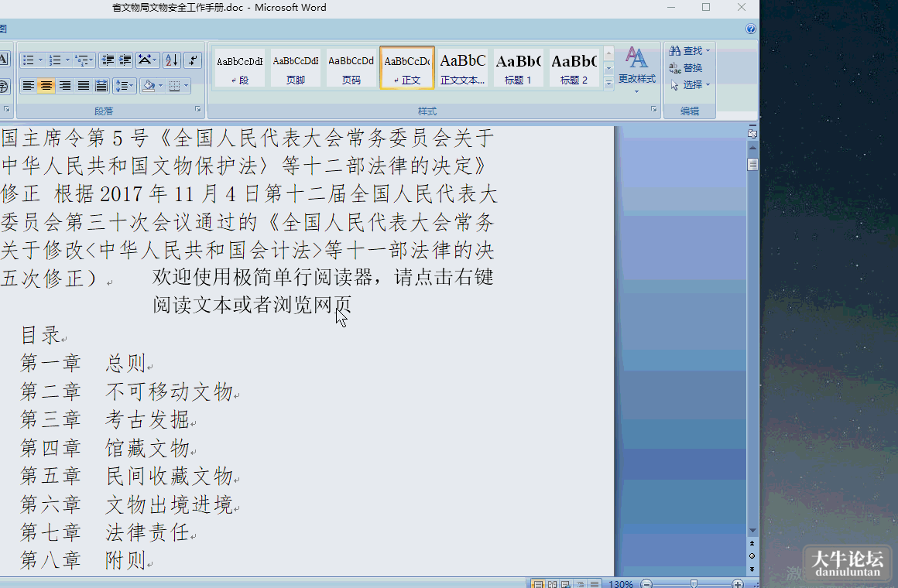Click the shading paint bucket icon
898x588 pixels.
tap(149, 86)
